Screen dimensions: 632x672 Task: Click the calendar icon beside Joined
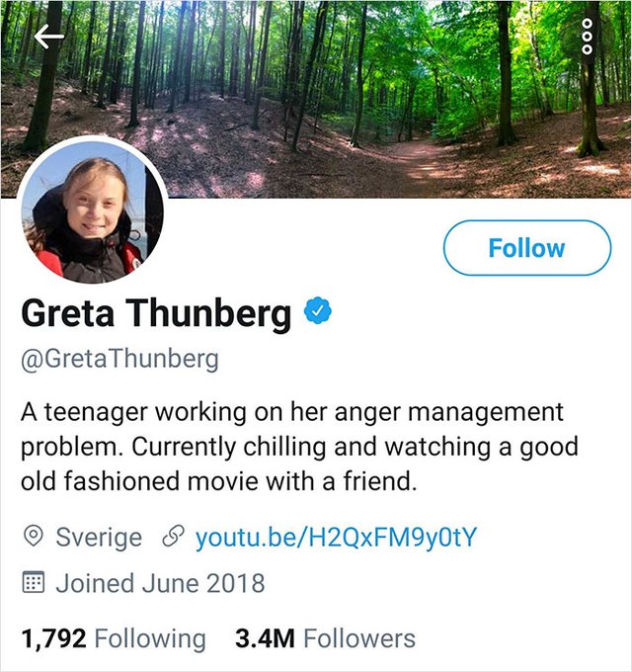pos(34,582)
